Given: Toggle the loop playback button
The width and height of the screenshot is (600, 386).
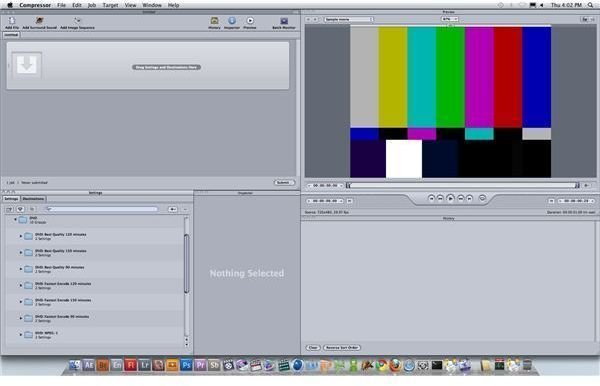Looking at the screenshot, I should [x=482, y=198].
